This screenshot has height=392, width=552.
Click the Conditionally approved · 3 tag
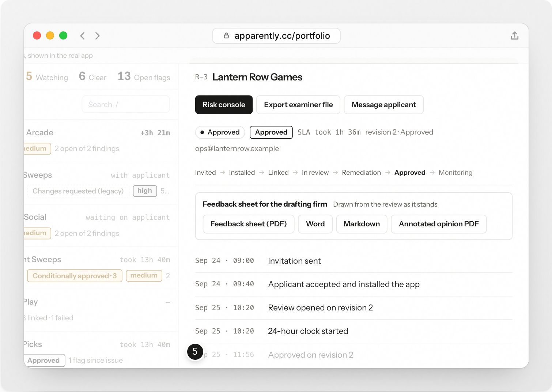tap(75, 276)
